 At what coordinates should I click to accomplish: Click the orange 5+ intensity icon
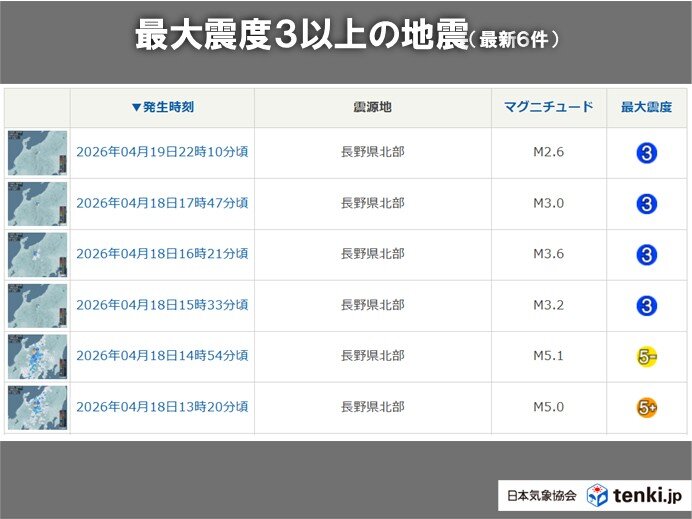click(647, 407)
